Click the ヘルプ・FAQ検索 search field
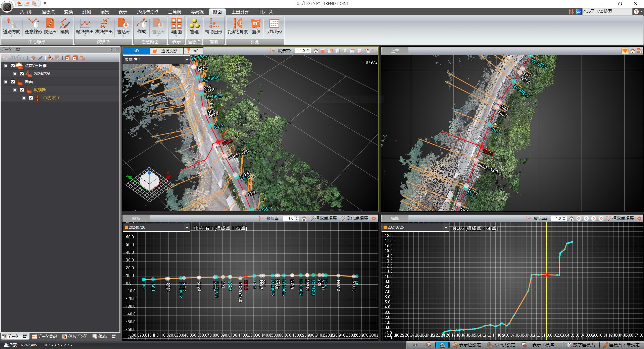The image size is (644, 349). point(606,11)
